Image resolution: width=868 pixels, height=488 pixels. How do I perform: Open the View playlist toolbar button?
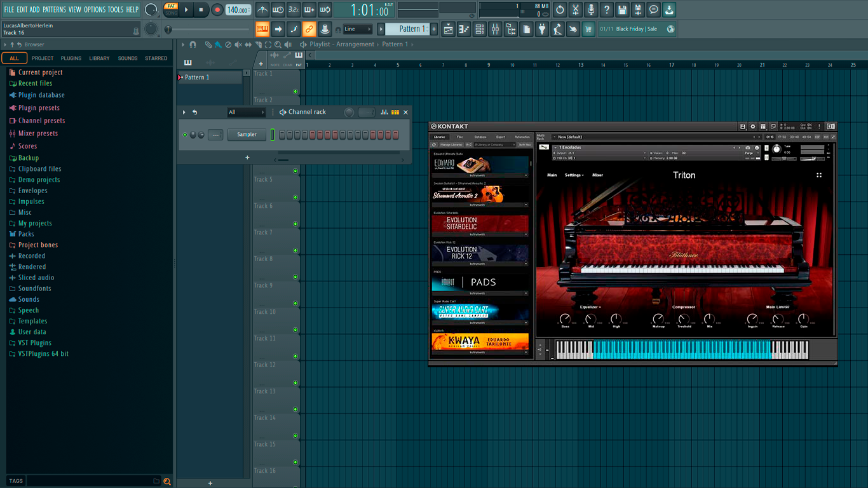(x=449, y=29)
